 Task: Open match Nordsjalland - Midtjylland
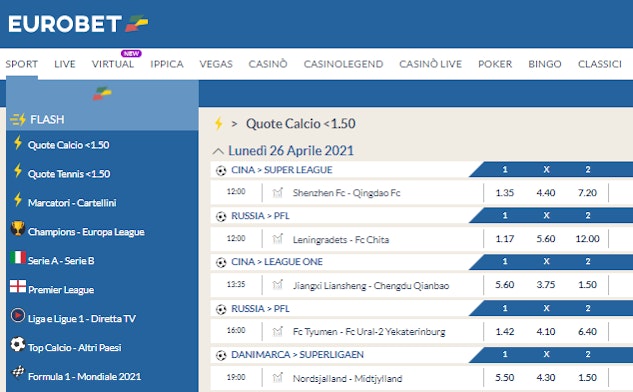point(347,379)
